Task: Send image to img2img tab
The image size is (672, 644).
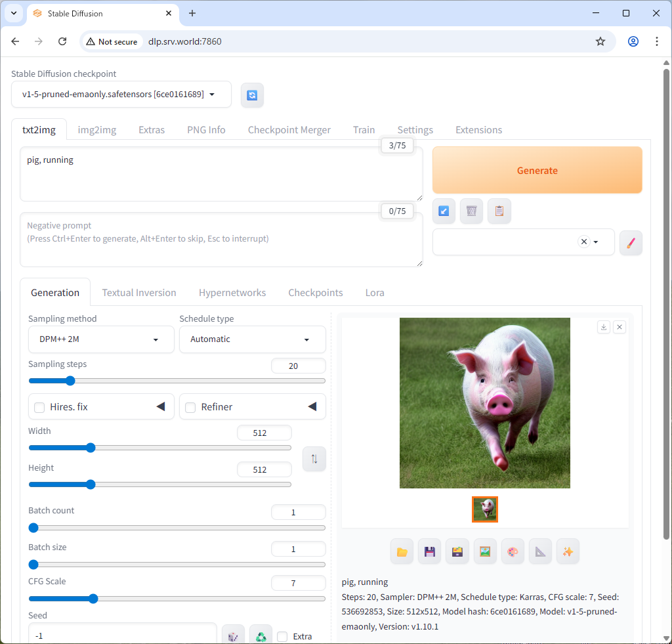Action: [485, 552]
